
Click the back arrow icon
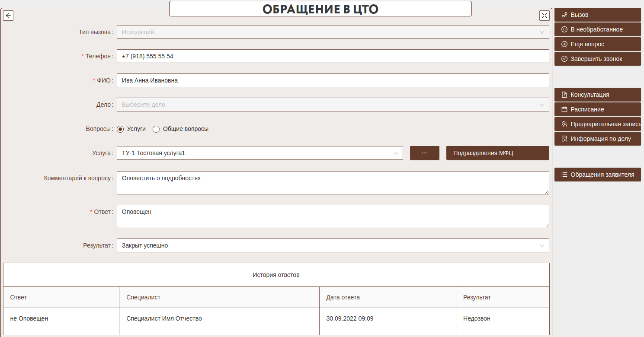tap(8, 16)
